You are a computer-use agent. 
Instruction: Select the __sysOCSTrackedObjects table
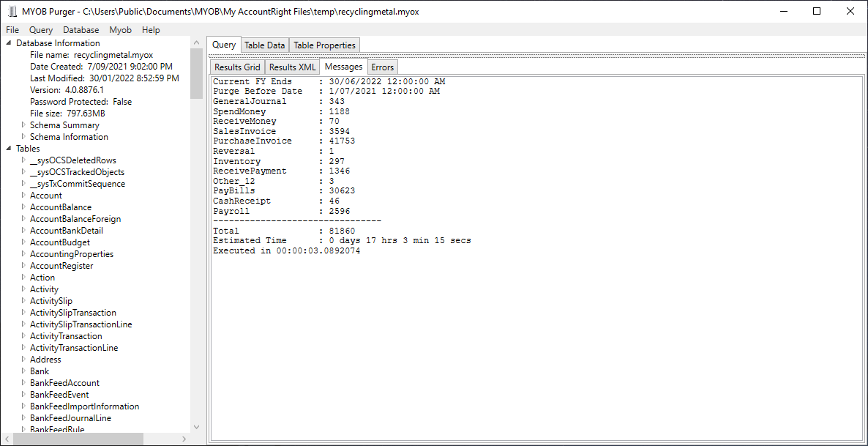tap(77, 172)
